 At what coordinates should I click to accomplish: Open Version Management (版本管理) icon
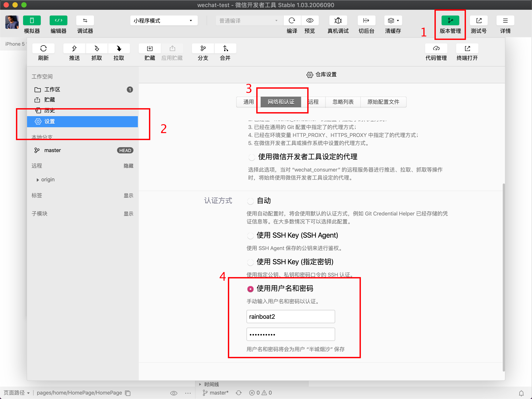450,20
